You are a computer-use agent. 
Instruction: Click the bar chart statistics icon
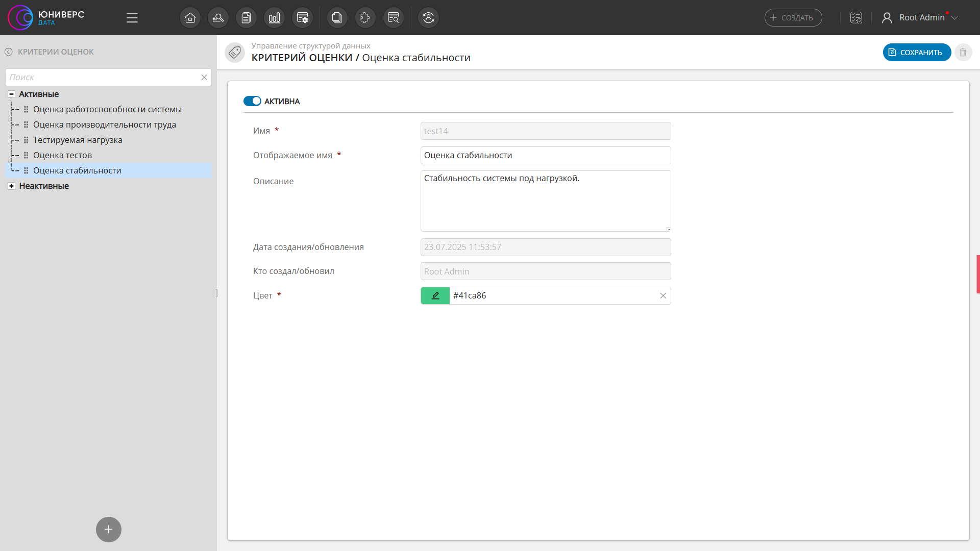(274, 18)
